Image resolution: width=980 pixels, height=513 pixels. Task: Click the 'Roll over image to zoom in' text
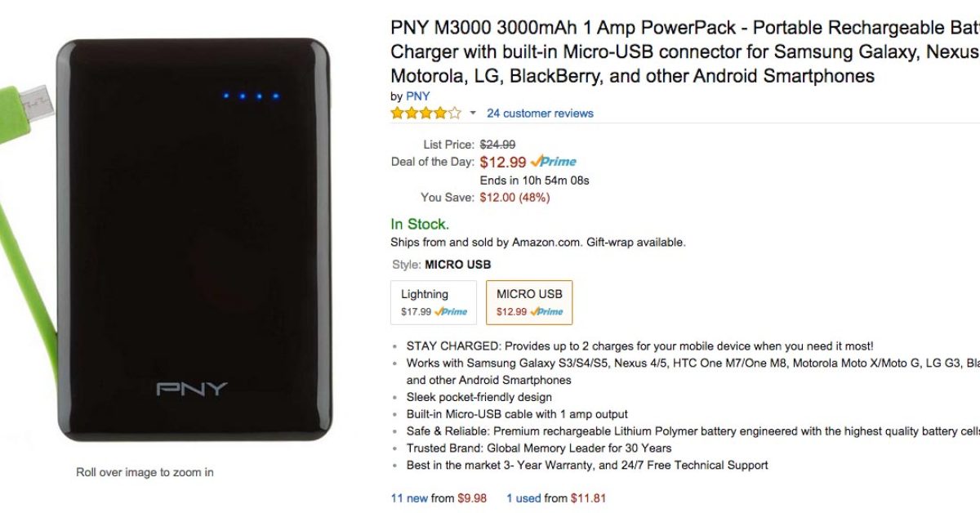(x=145, y=472)
